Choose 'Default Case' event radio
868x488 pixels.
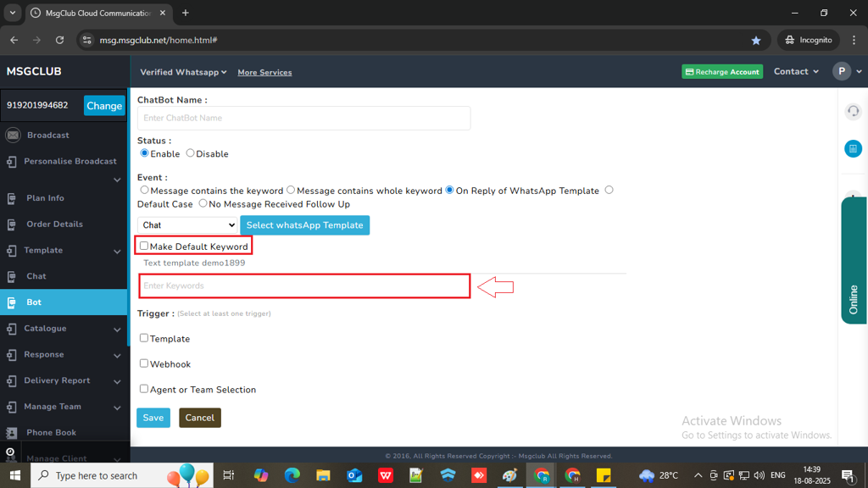click(609, 190)
